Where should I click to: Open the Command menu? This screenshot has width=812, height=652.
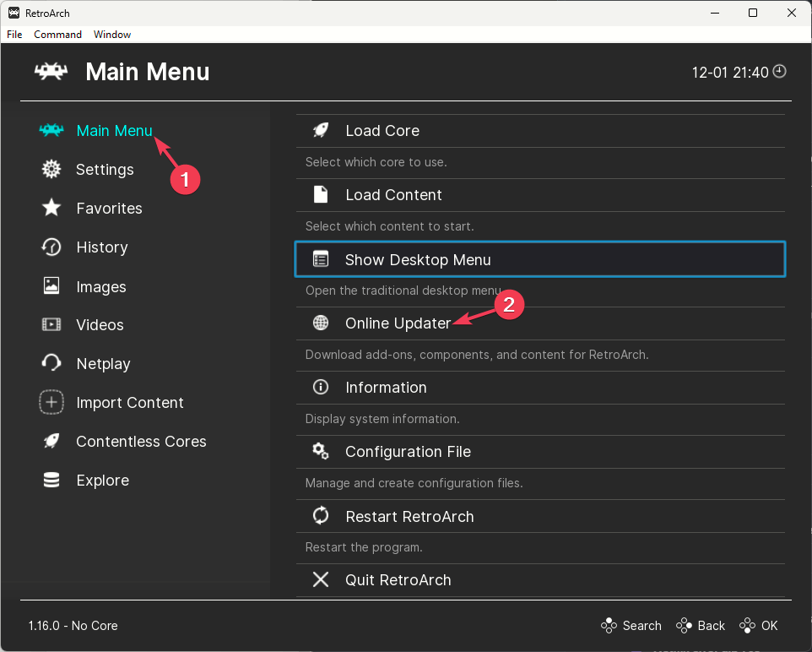(x=57, y=35)
